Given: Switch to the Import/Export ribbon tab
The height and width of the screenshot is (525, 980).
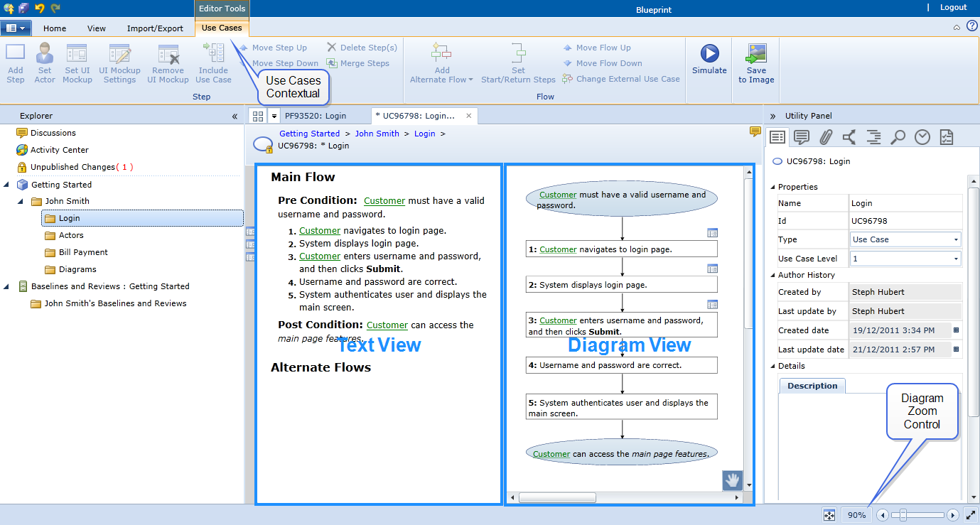Looking at the screenshot, I should point(155,28).
